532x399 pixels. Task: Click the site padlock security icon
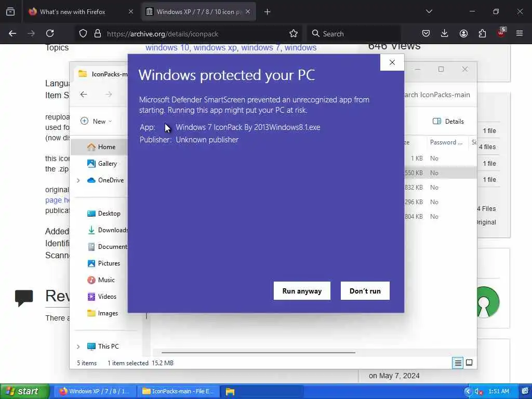[x=98, y=34]
